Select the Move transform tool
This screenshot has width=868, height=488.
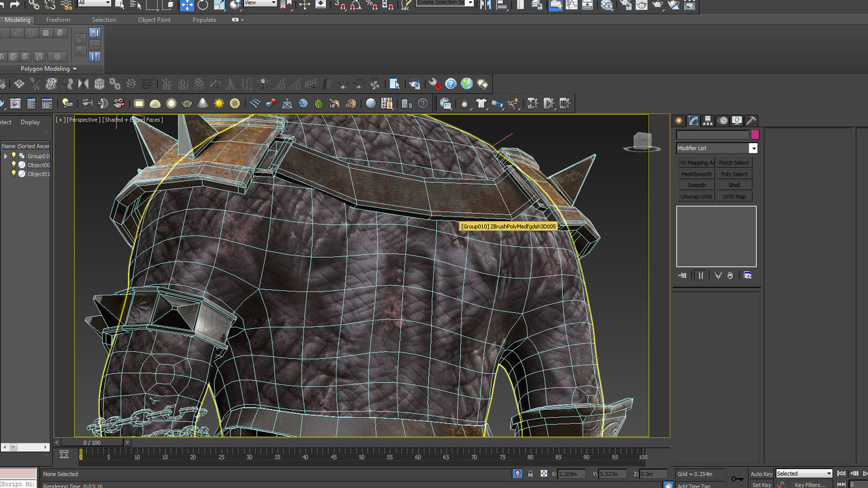click(187, 5)
